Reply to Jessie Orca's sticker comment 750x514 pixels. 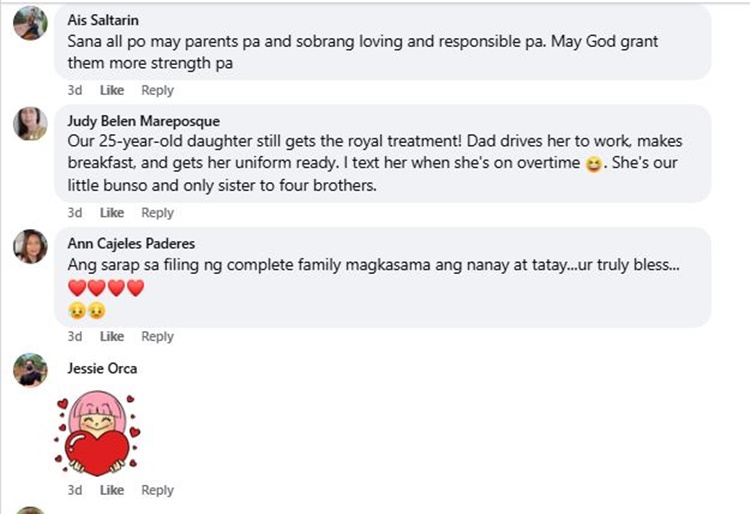157,490
